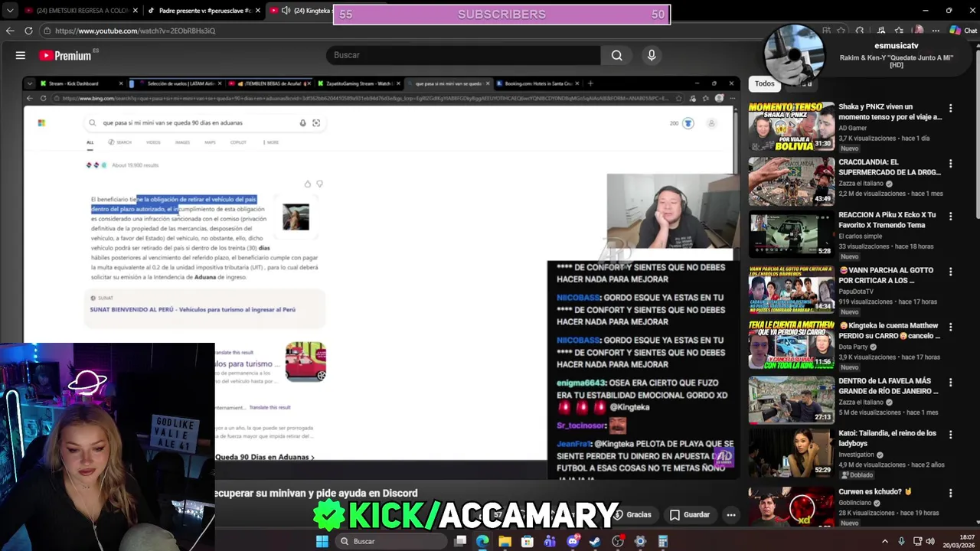Close the EMETSUKI REGRESA A COLOR tab
980x551 pixels.
tap(136, 11)
